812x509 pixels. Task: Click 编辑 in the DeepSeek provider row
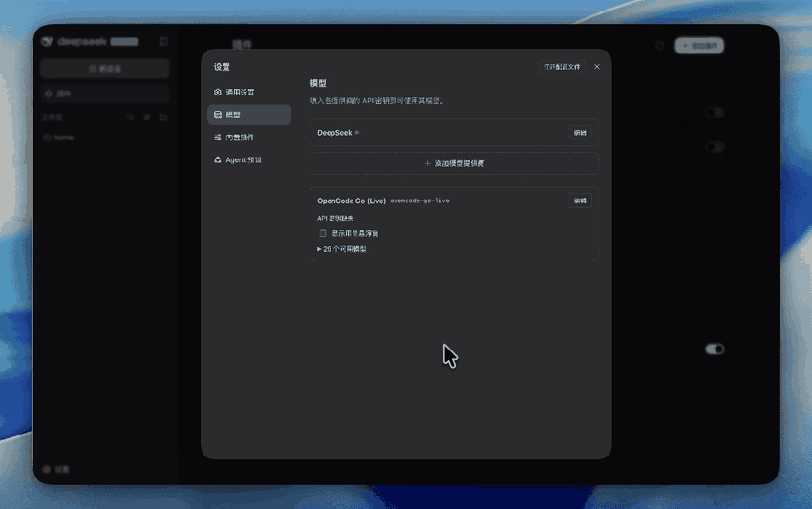pos(580,133)
